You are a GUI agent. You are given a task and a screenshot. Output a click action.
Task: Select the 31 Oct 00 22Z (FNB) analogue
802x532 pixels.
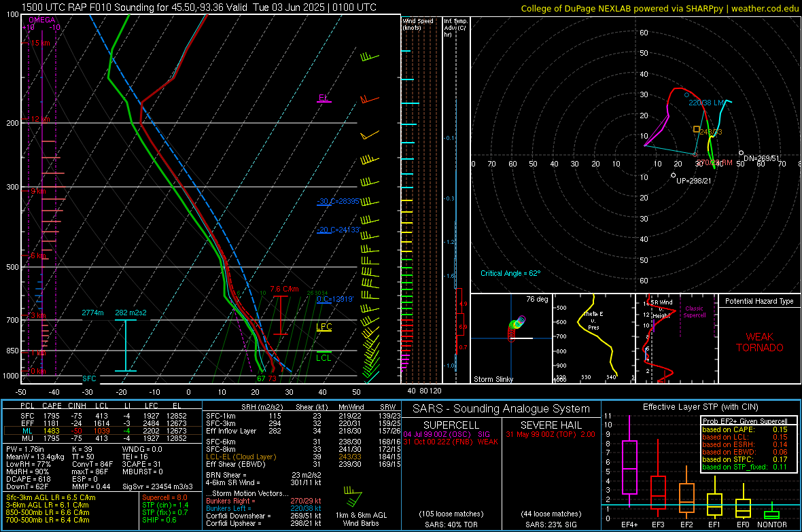[451, 442]
